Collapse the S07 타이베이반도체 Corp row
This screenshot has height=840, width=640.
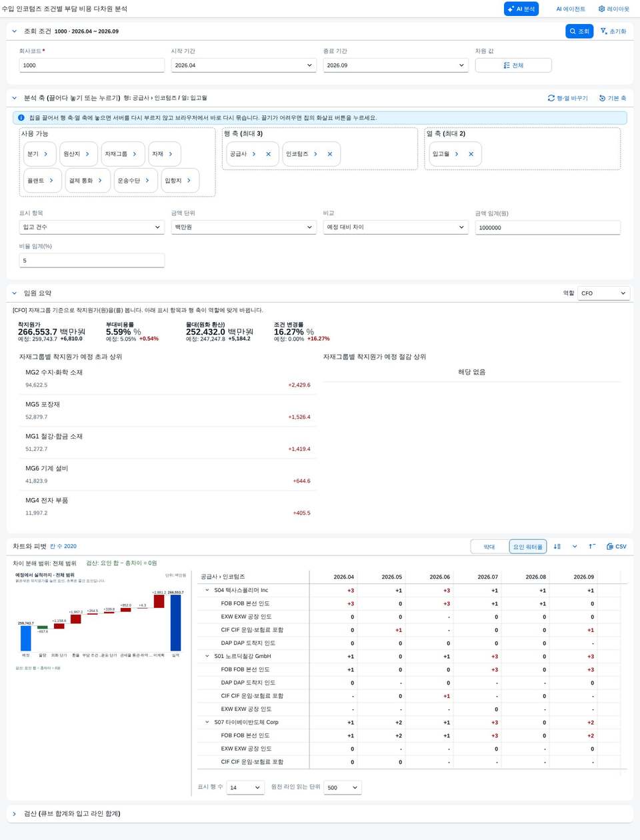(x=207, y=722)
